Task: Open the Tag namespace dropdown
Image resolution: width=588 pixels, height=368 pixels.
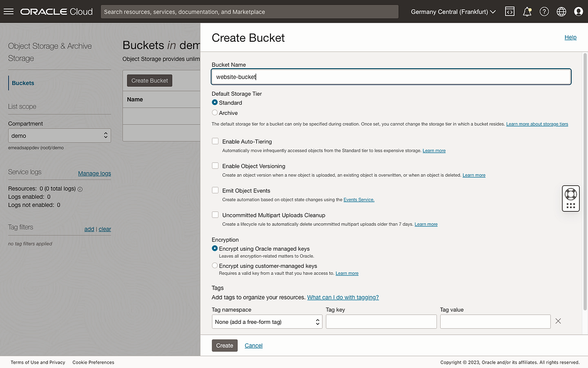Action: (x=267, y=321)
